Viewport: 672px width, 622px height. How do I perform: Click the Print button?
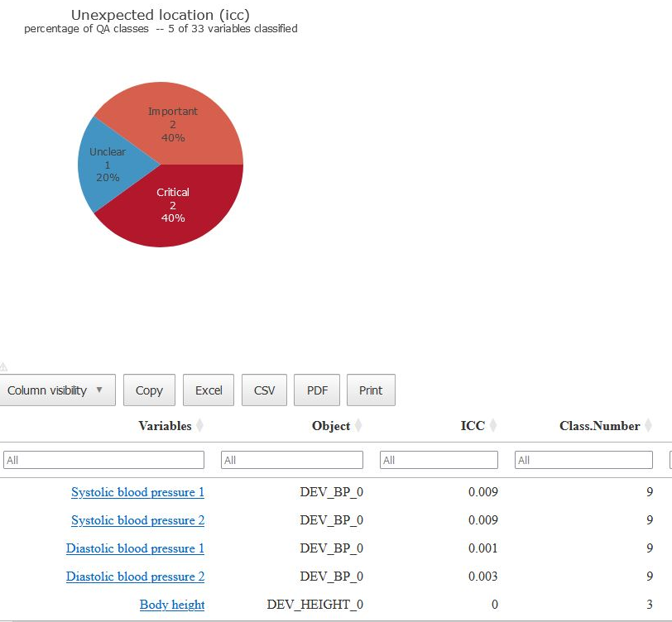[371, 390]
